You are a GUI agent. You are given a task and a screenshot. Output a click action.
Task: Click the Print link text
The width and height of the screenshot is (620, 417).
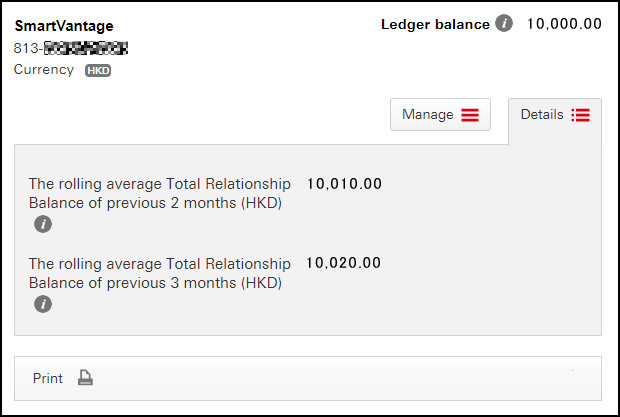point(48,378)
